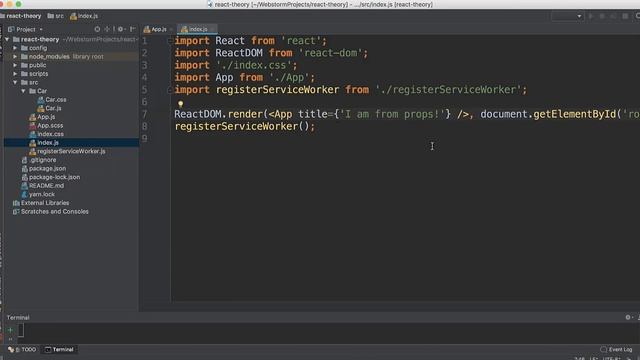Click the intention lightbulb on line 6

point(180,104)
